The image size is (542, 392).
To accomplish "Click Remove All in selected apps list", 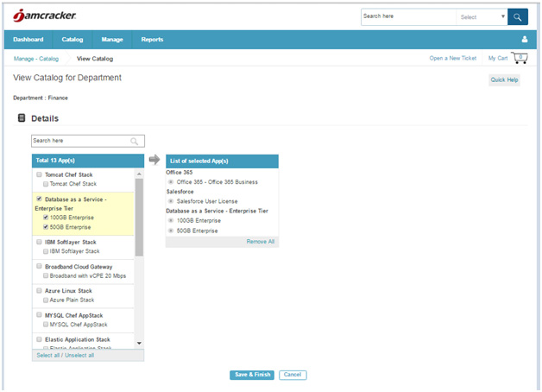I will (x=261, y=242).
